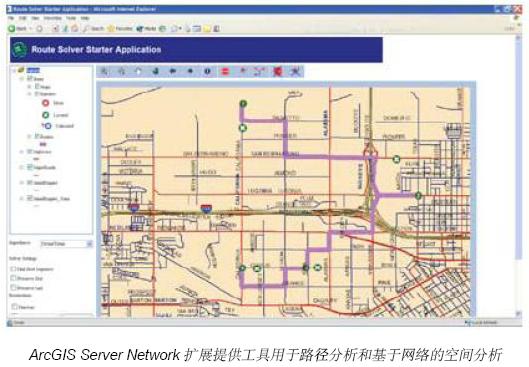
Task: Click the identify info tool icon
Action: pos(207,71)
